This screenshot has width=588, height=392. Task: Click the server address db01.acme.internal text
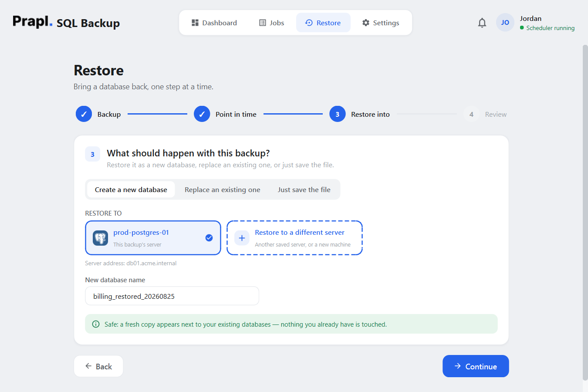pyautogui.click(x=131, y=263)
